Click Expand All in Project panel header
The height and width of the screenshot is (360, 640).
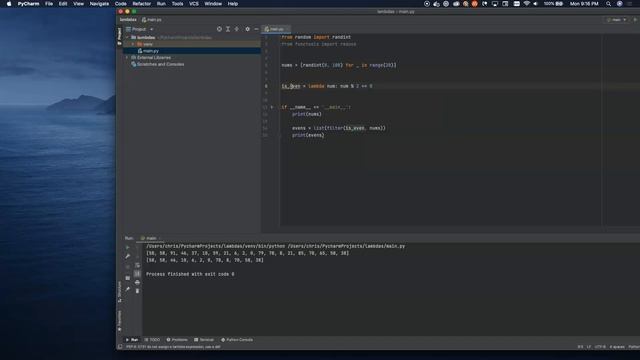[228, 29]
